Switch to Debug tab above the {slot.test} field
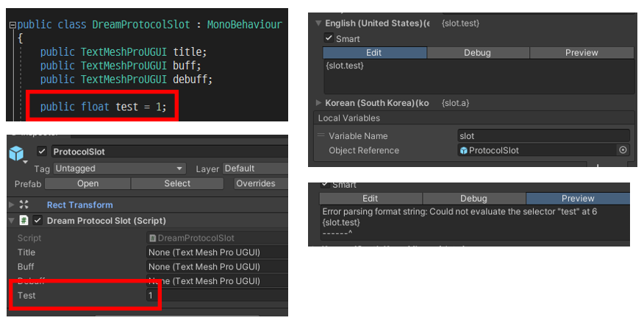 pos(477,53)
